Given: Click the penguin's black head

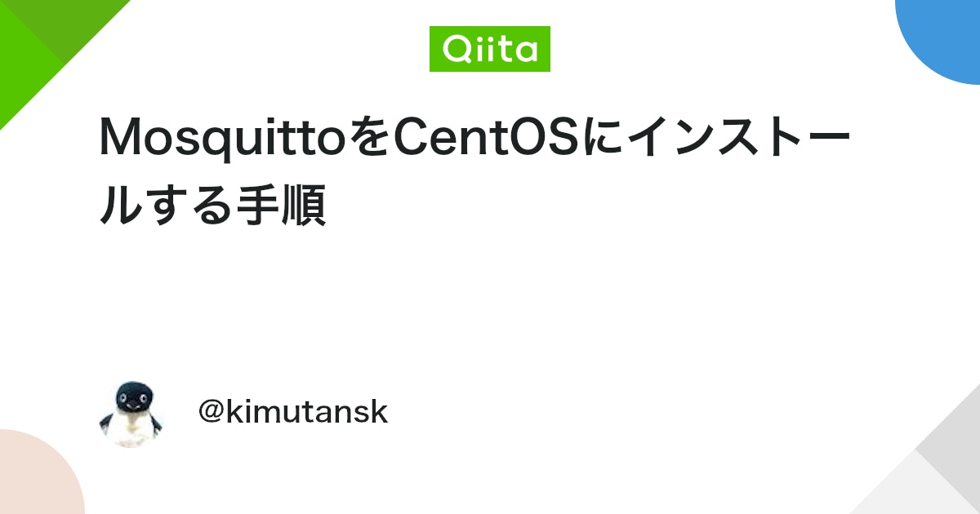Looking at the screenshot, I should coord(132,396).
